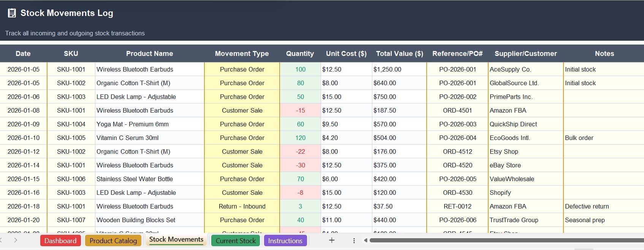
Task: Select the SKU-1006 cell
Action: point(71,179)
